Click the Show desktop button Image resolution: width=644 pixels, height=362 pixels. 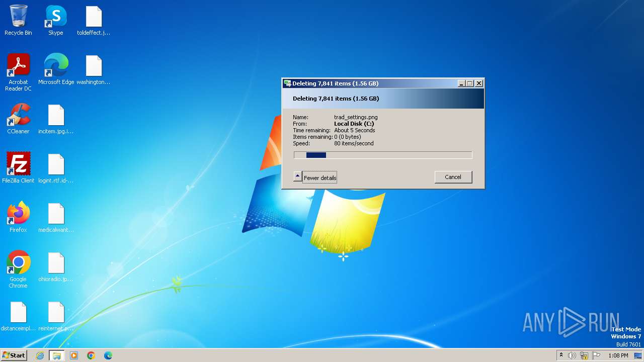tap(638, 355)
